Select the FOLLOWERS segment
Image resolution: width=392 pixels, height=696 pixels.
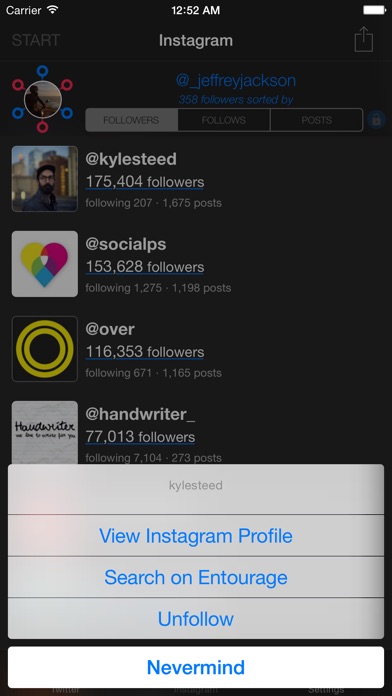tap(132, 120)
